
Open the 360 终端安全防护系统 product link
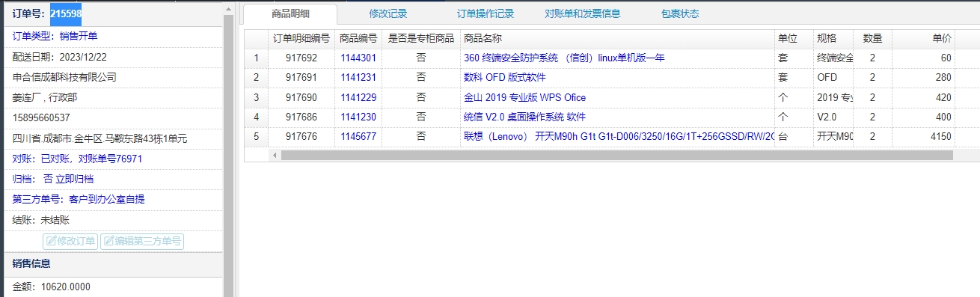point(564,58)
